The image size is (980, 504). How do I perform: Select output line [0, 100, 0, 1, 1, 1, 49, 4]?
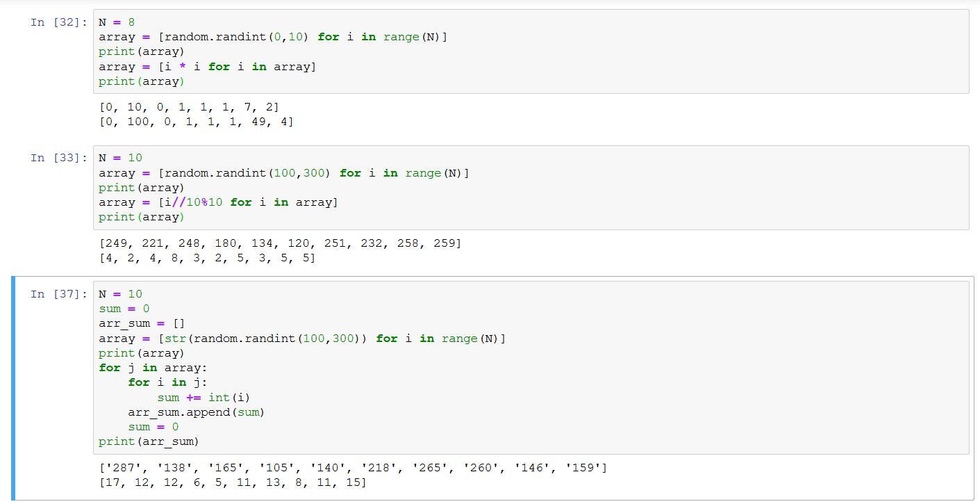tap(196, 122)
